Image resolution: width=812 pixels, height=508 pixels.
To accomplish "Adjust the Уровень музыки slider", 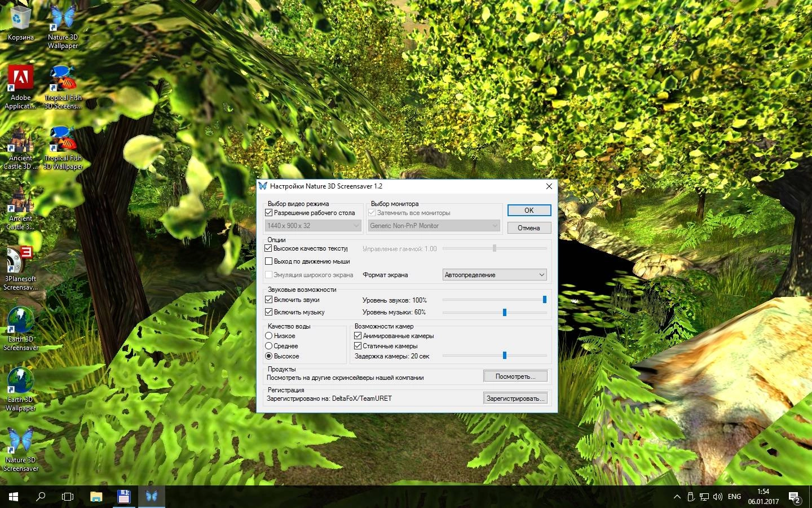I will click(495, 312).
